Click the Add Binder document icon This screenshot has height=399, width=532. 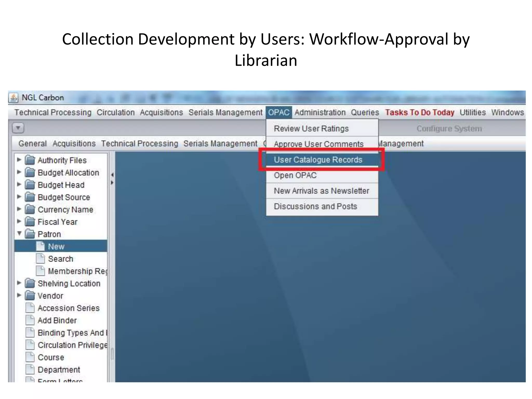[30, 320]
